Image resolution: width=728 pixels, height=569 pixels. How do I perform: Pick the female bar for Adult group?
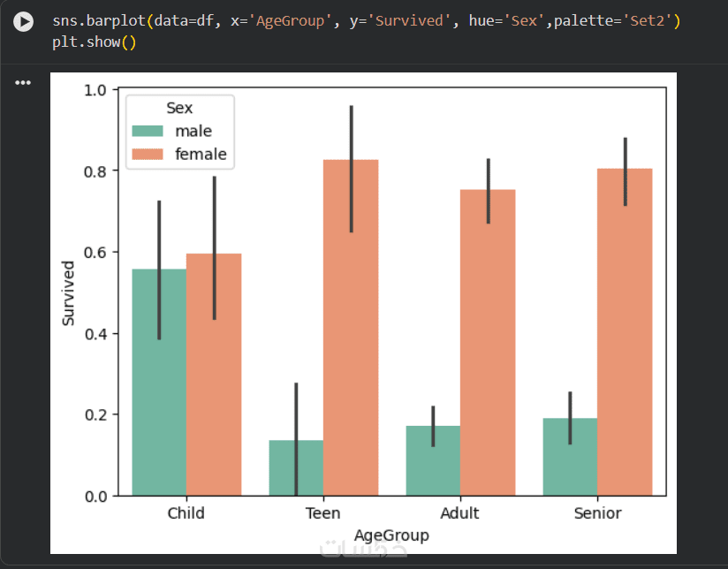tap(488, 353)
